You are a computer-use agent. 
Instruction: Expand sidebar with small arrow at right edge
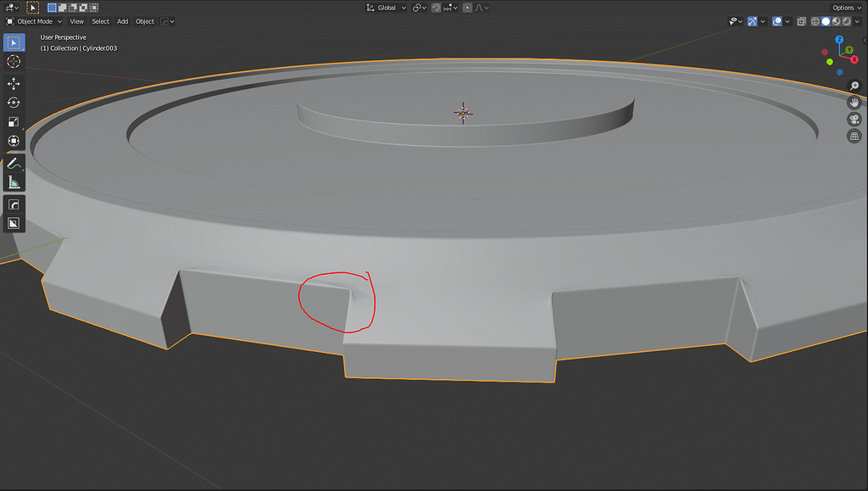point(865,40)
